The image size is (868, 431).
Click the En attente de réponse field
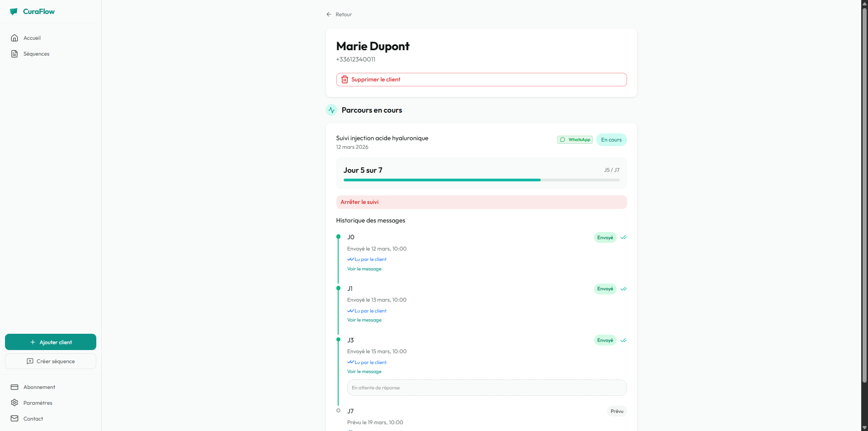click(x=486, y=388)
